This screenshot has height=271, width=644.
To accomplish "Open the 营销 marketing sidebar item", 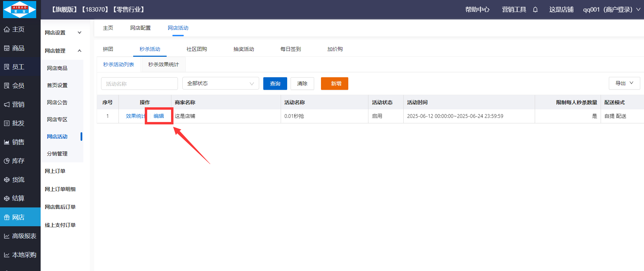I will (14, 105).
